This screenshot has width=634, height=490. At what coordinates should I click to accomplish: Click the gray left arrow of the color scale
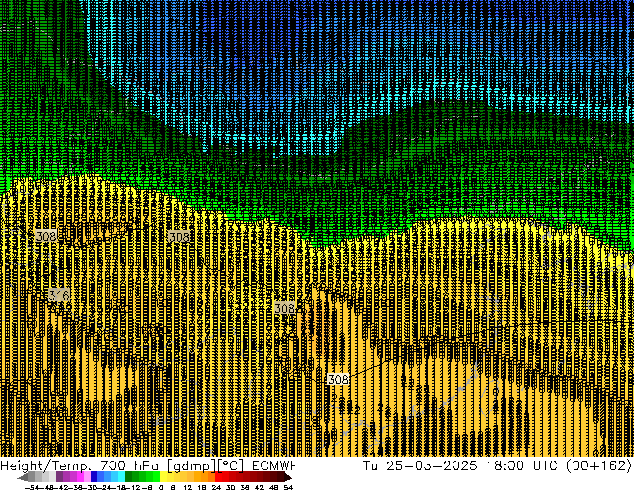pos(23,477)
